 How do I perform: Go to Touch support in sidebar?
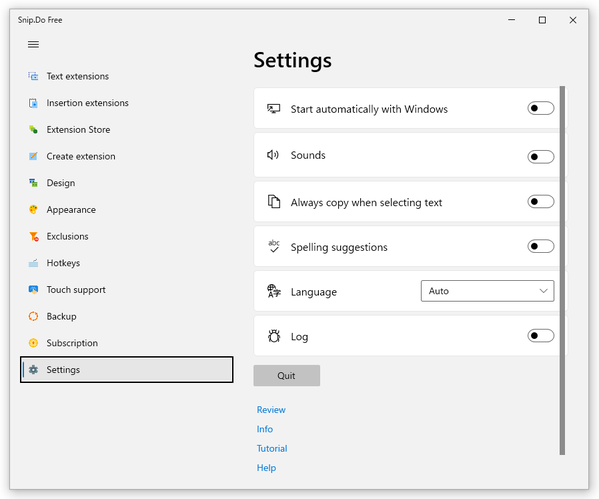coord(76,290)
